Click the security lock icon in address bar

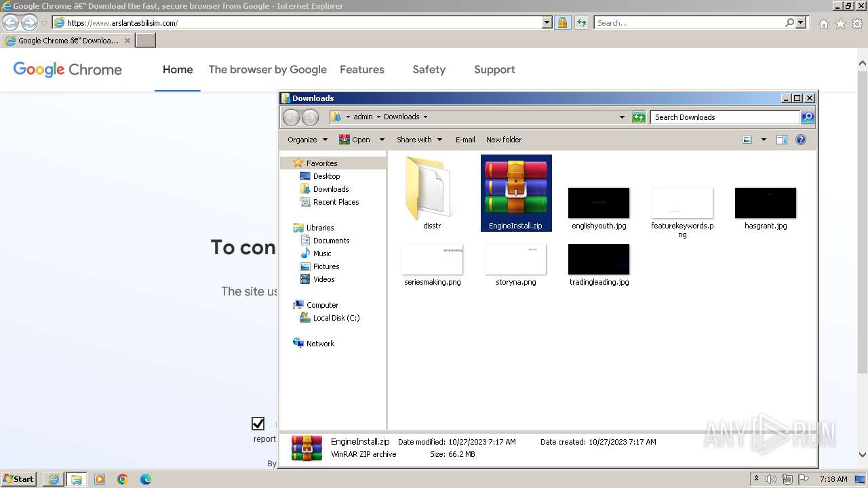[562, 22]
